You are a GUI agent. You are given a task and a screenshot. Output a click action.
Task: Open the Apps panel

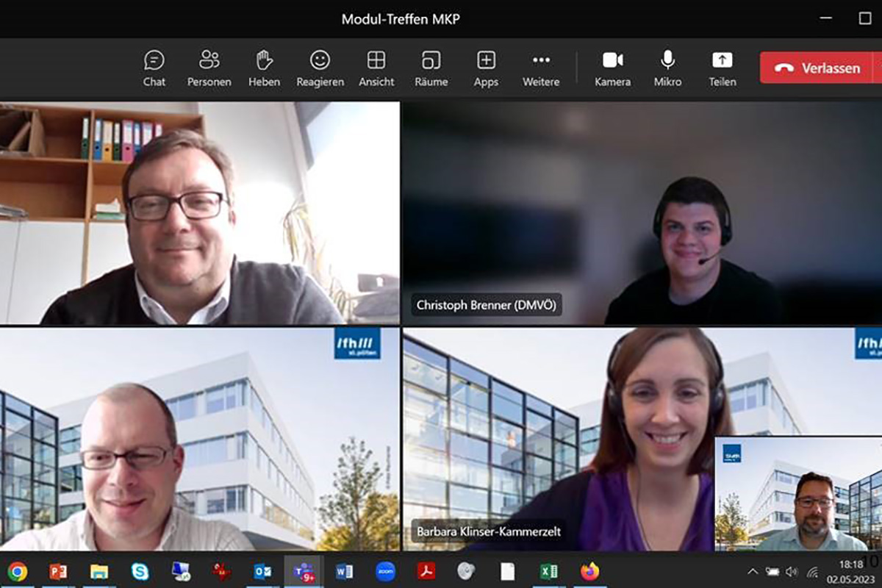(x=486, y=68)
